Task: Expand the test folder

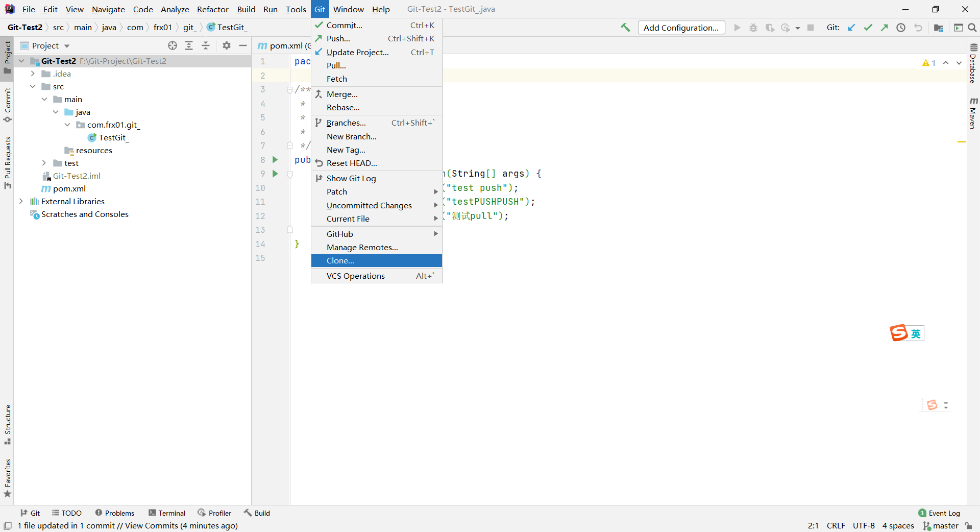Action: coord(44,163)
